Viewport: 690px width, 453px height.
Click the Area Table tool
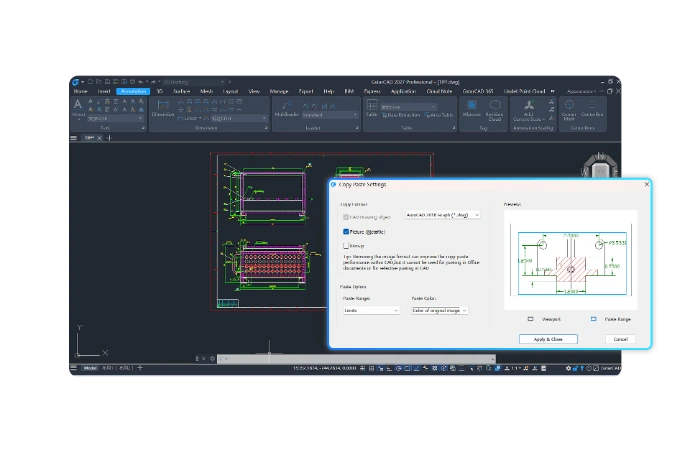(x=439, y=115)
